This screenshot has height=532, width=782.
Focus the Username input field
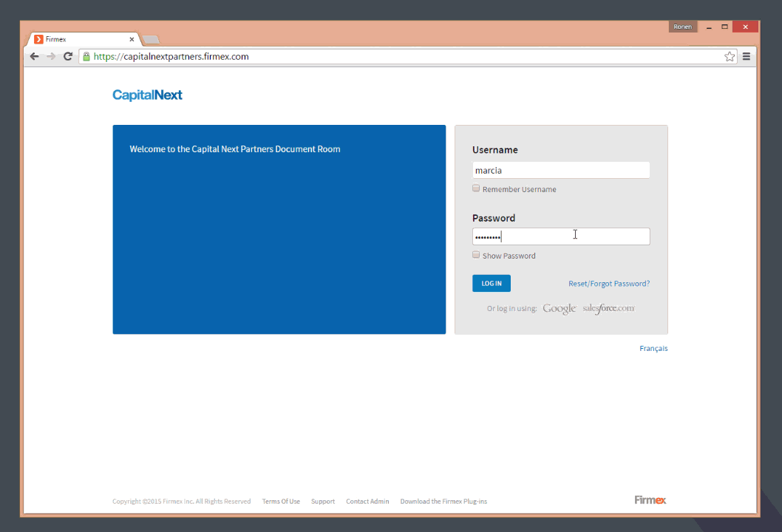(560, 170)
